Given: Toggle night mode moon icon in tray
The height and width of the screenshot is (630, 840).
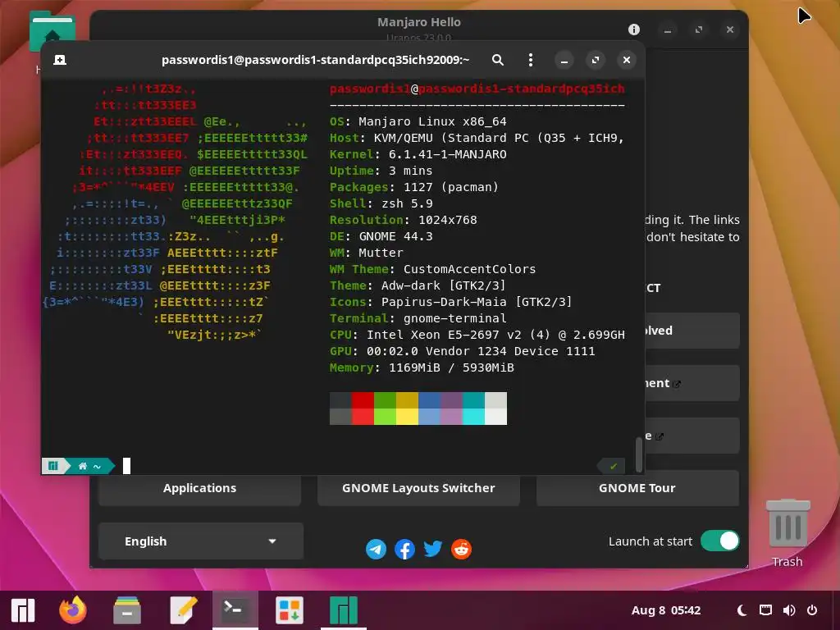Looking at the screenshot, I should [742, 610].
